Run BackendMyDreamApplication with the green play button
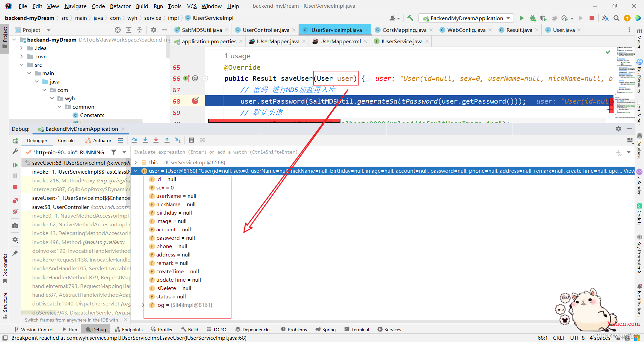The image size is (644, 342). pos(522,18)
